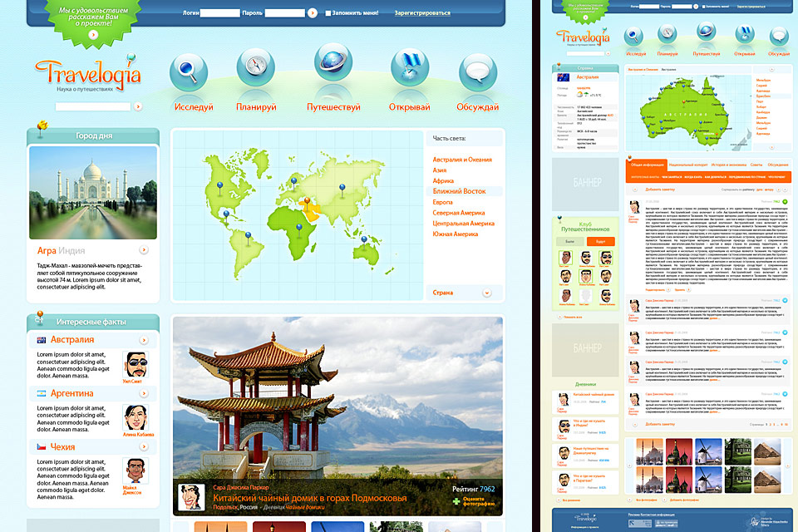Open the Taj Mahal photo in Город дня
Screen dimensions: 798x532
point(93,193)
